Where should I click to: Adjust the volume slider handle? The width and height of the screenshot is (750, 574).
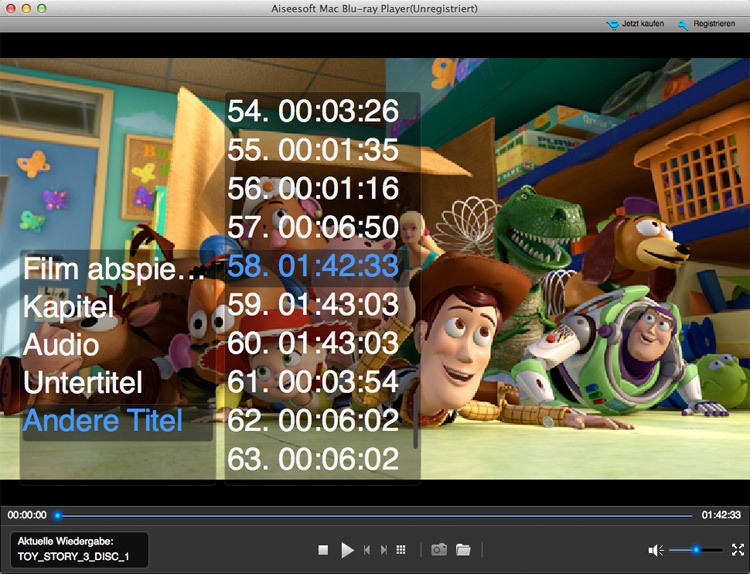[x=696, y=550]
